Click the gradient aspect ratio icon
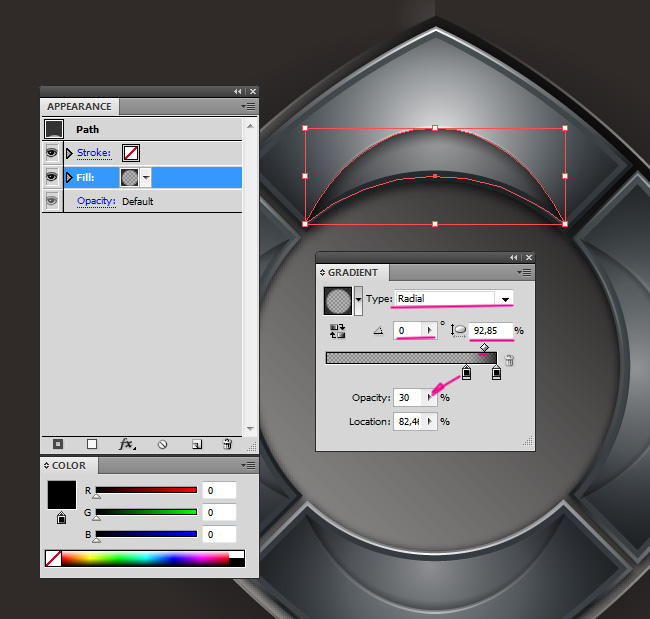650x619 pixels. tap(458, 331)
